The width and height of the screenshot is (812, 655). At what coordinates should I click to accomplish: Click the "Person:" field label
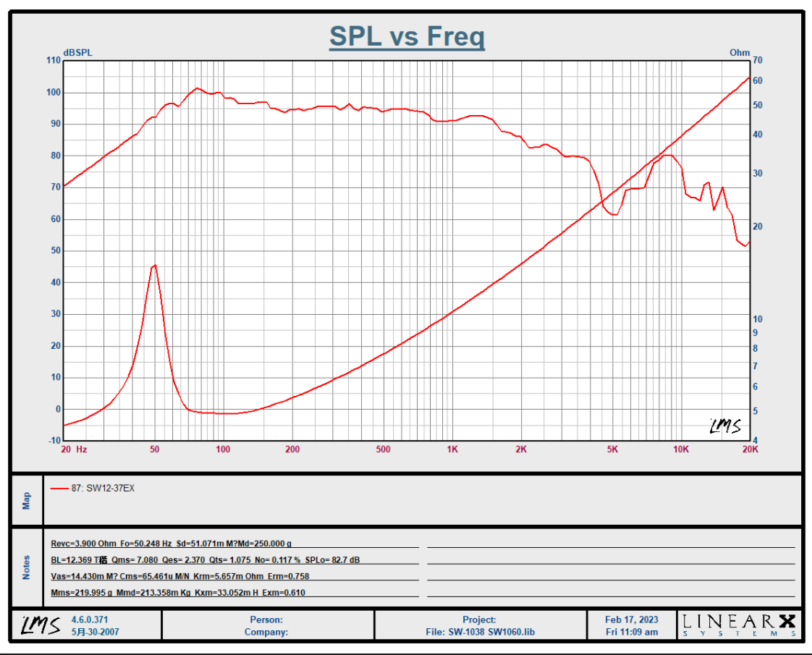(266, 620)
